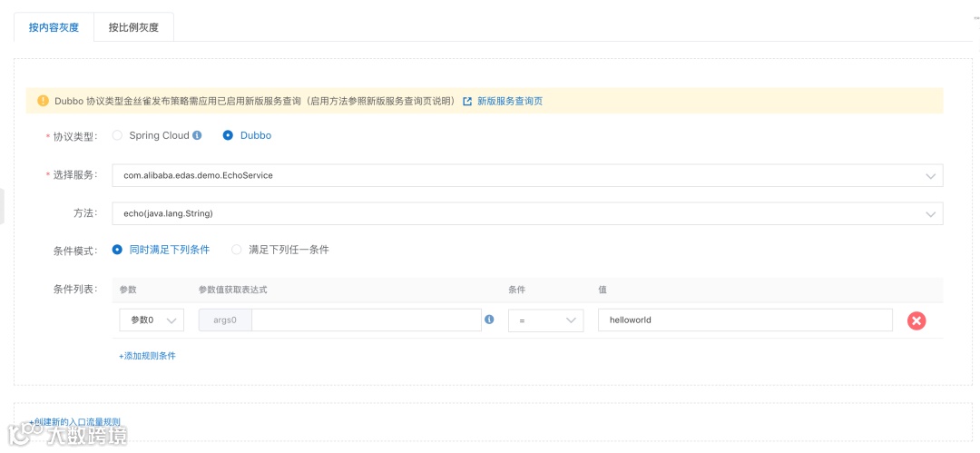Click the yellow warning icon in the Dubbo notice
The height and width of the screenshot is (453, 980).
click(43, 101)
